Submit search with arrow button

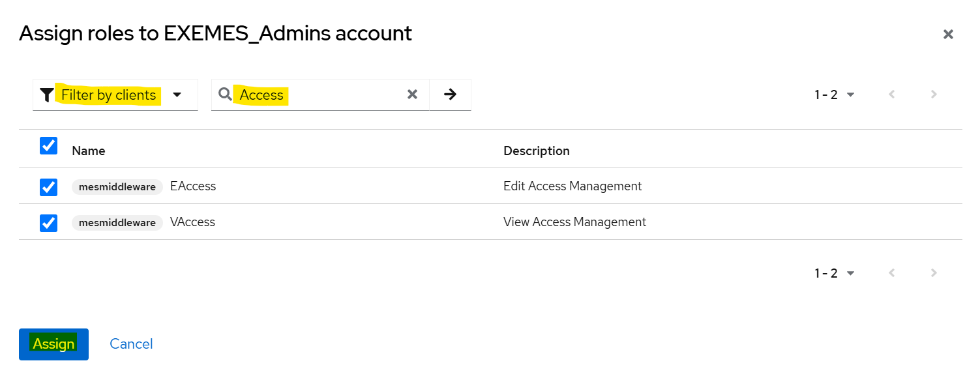pyautogui.click(x=450, y=94)
